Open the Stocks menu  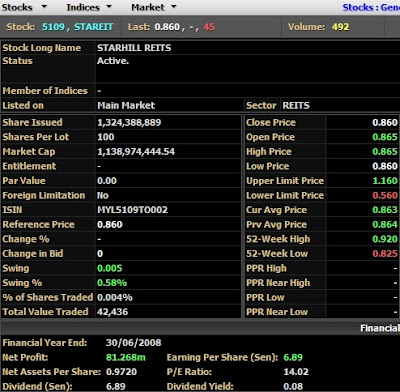tap(17, 7)
